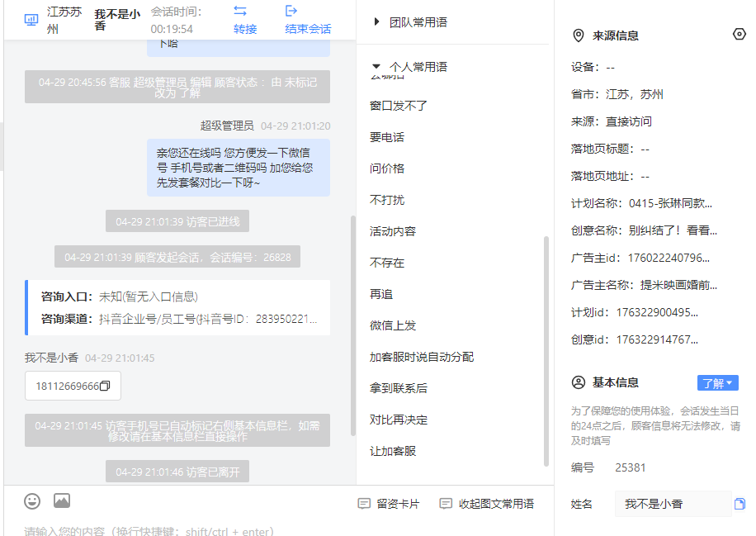Click the 咨询渠道 抖音企业号 info line
Viewport: 756px width, 536px height.
pyautogui.click(x=179, y=319)
